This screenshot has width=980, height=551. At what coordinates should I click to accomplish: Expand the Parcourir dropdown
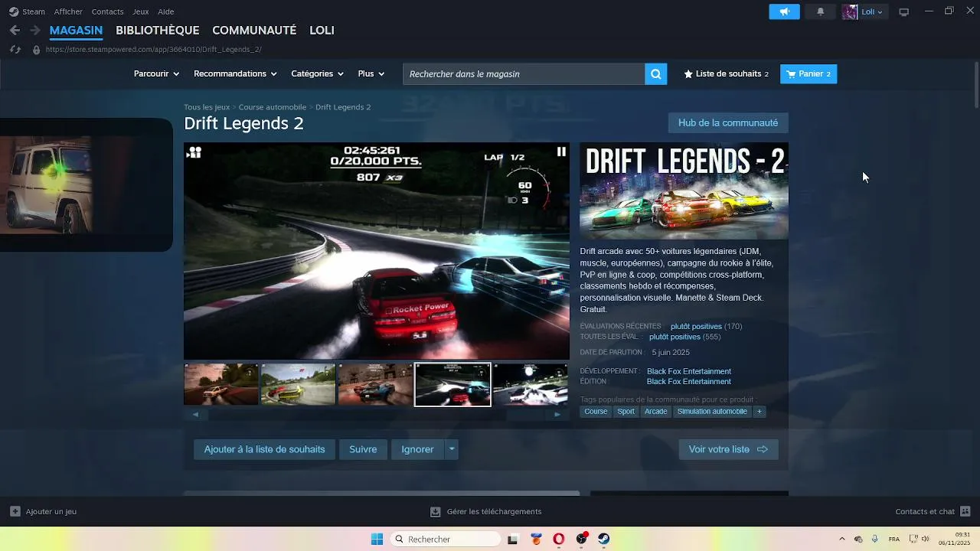pos(156,74)
